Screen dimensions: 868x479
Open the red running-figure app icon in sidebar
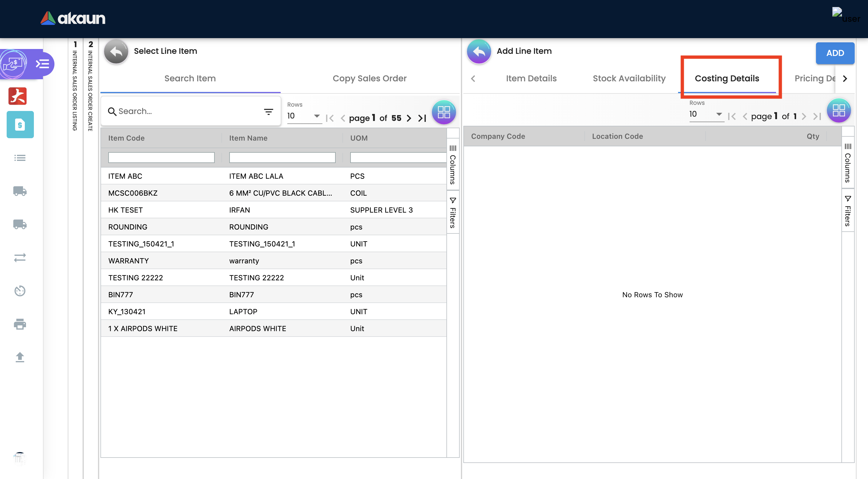18,96
